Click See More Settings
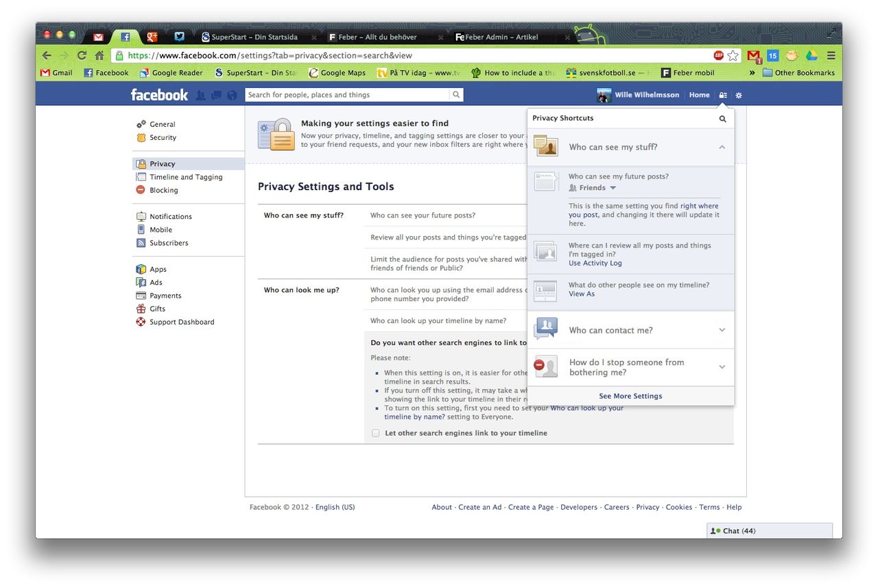The image size is (878, 588). tap(630, 396)
